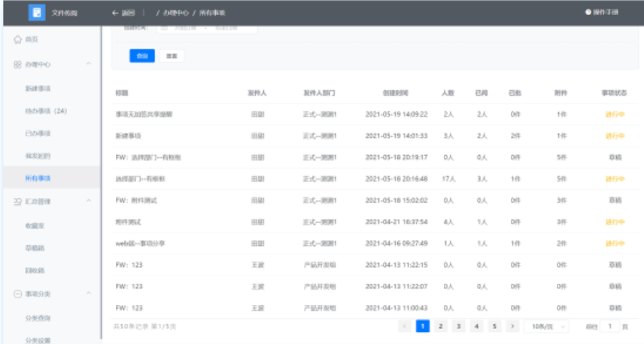The image size is (644, 344).
Task: Open 已办事项 in sidebar
Action: 38,133
